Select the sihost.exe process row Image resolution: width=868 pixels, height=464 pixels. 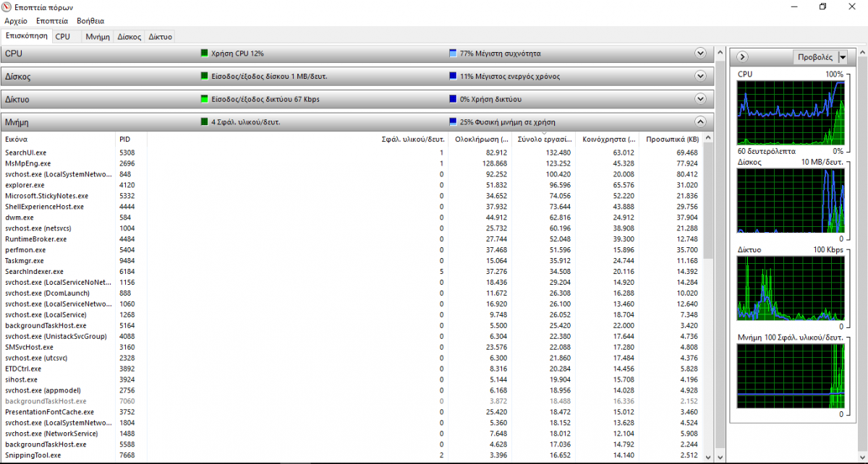352,379
